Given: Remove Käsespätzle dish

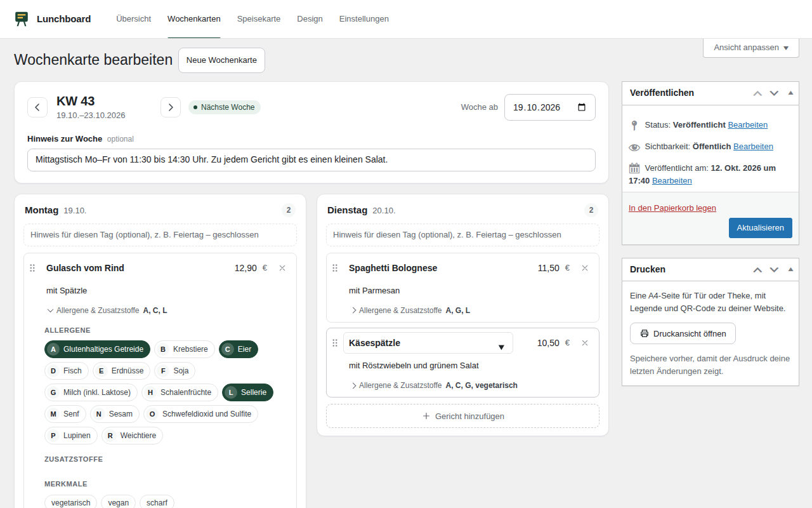Looking at the screenshot, I should tap(585, 343).
